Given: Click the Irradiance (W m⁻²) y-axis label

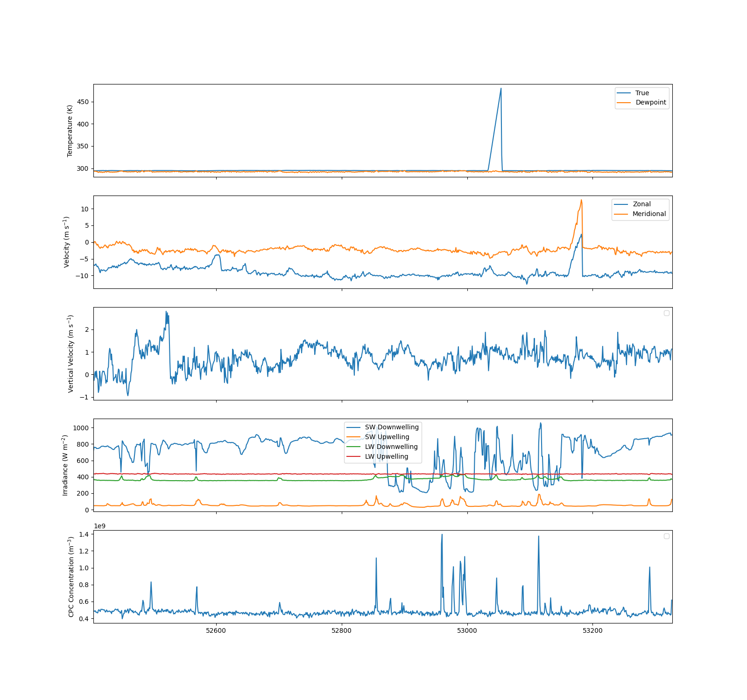Looking at the screenshot, I should click(65, 465).
